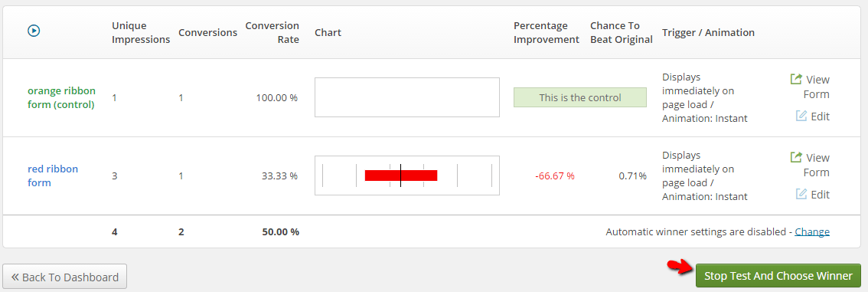Viewport: 868px width, 292px height.
Task: Click the Unique Impressions column header
Action: tap(141, 33)
